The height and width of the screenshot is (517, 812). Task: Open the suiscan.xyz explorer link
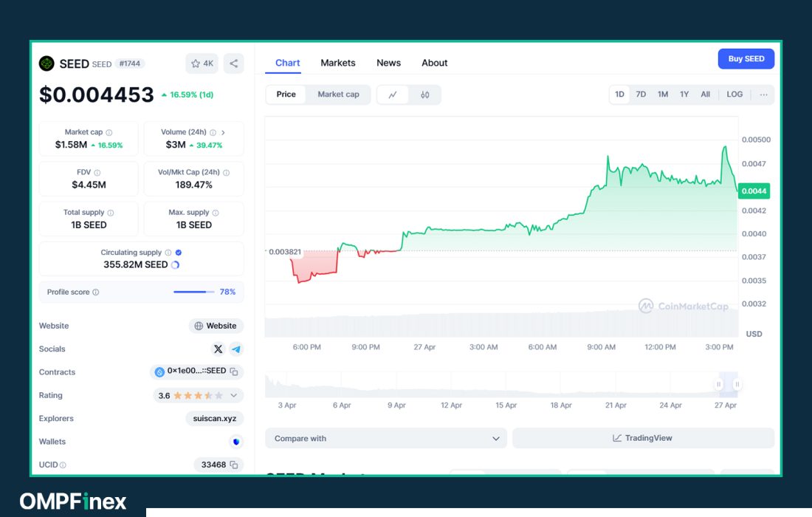click(214, 419)
